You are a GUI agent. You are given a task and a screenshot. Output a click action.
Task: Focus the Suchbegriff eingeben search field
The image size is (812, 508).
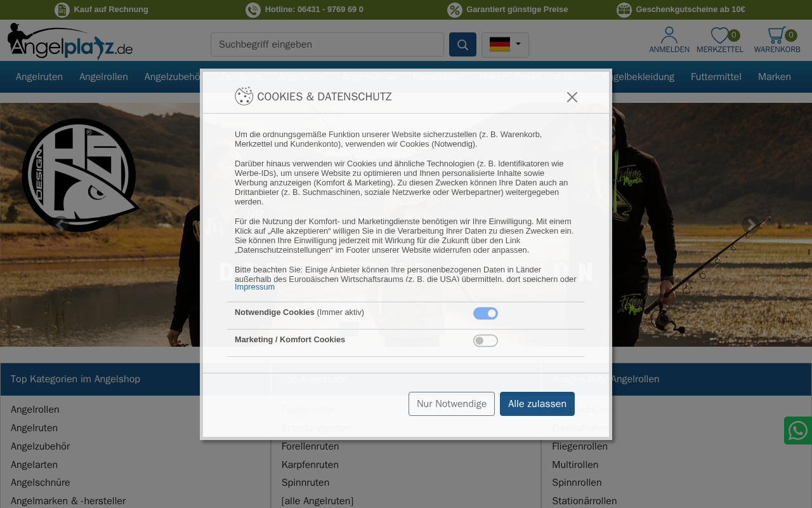coord(327,44)
